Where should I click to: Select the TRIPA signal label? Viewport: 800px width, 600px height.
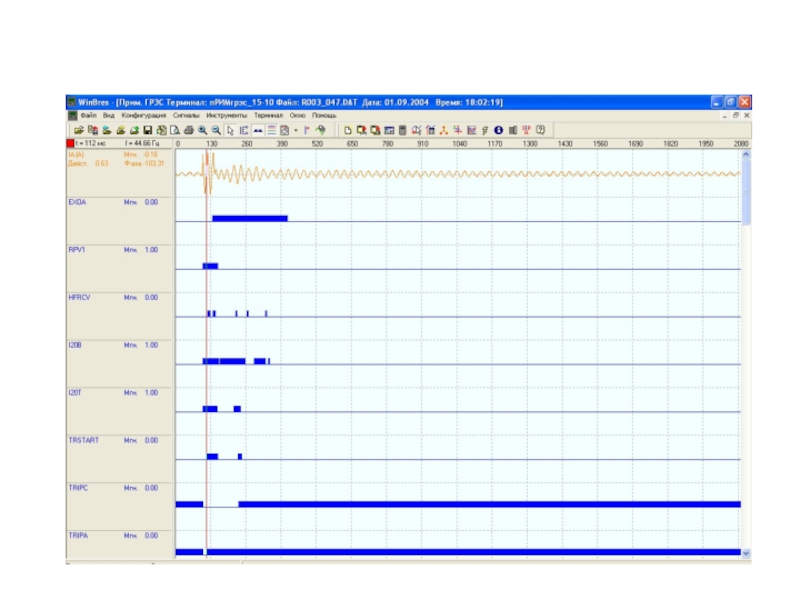pos(78,536)
